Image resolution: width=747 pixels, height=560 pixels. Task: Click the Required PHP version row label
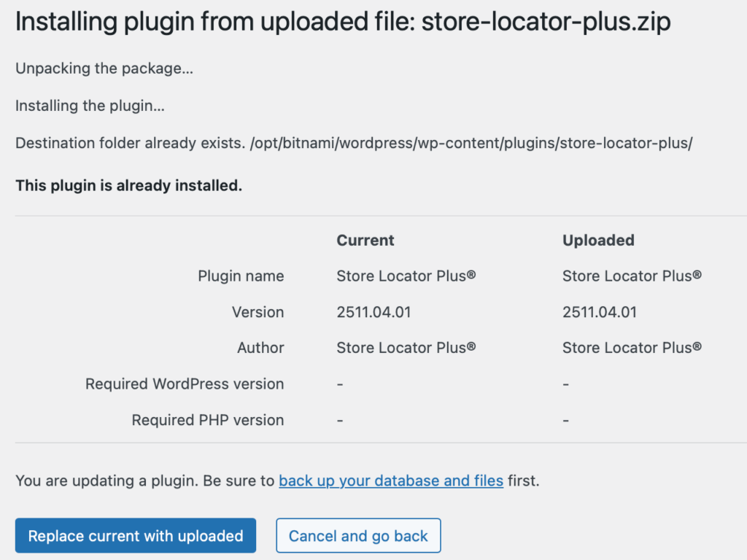(x=207, y=420)
